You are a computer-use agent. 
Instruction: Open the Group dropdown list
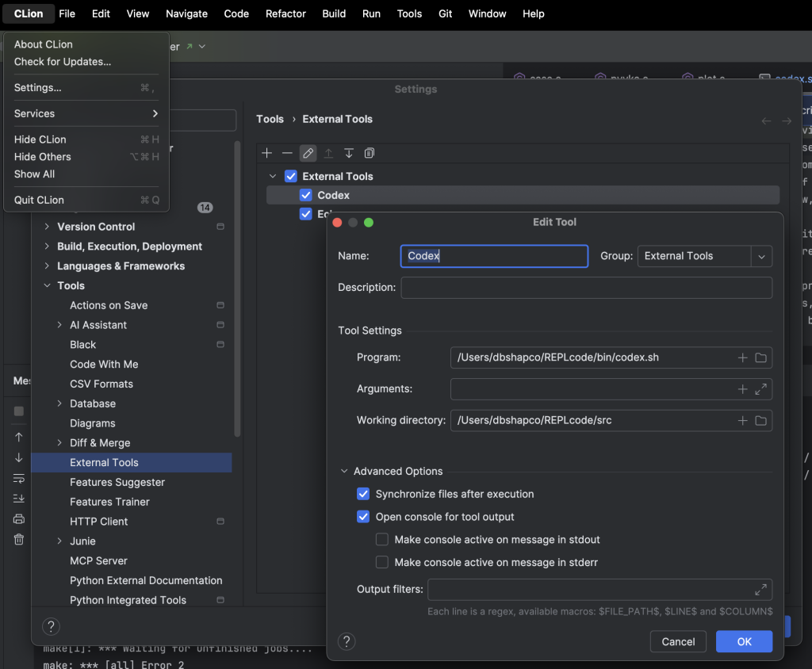pos(761,256)
